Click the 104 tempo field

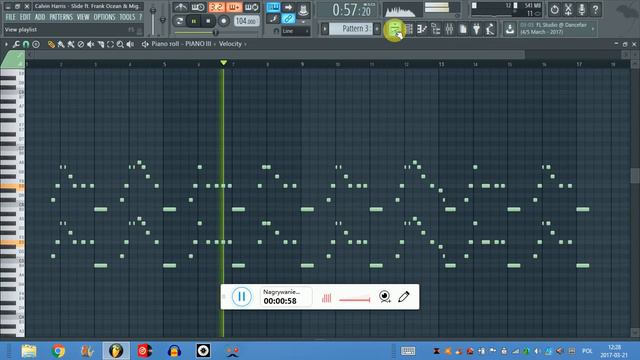247,21
